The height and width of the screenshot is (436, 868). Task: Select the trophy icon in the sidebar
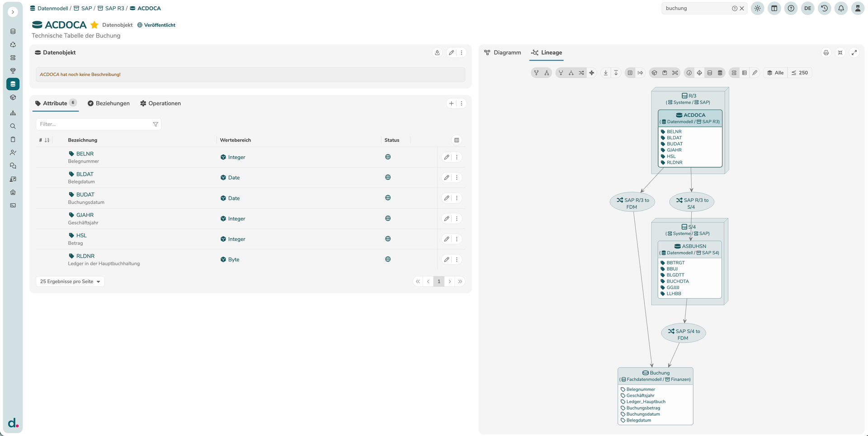coord(13,70)
